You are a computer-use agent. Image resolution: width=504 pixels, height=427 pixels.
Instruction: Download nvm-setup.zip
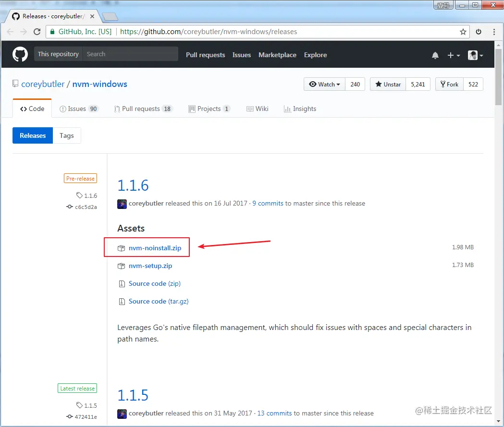[150, 266]
